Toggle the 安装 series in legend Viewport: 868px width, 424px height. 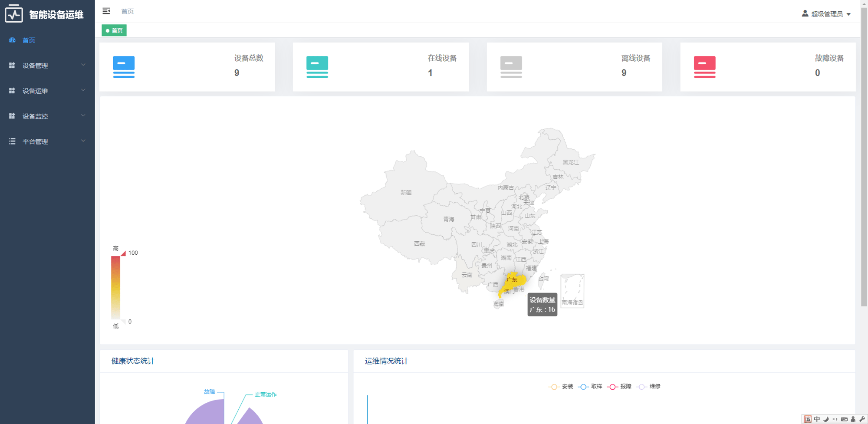(x=561, y=387)
